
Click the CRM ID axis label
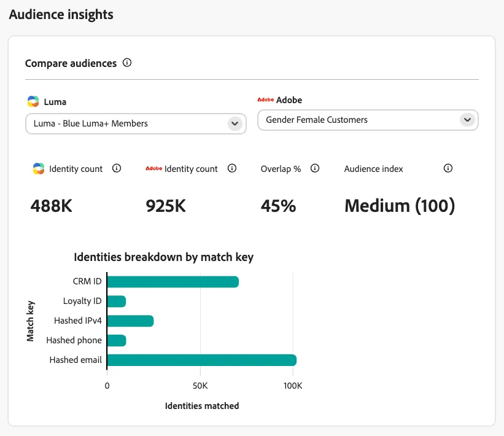pyautogui.click(x=87, y=281)
